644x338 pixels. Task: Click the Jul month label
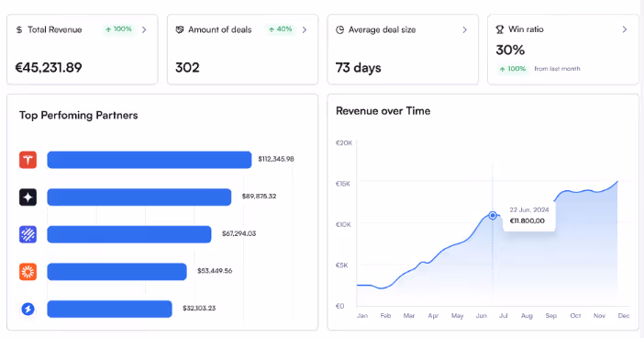(503, 316)
